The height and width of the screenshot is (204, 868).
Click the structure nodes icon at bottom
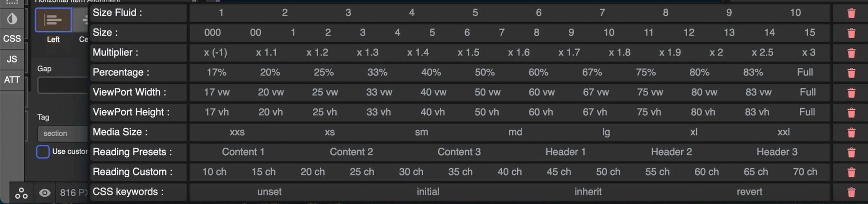click(x=21, y=193)
